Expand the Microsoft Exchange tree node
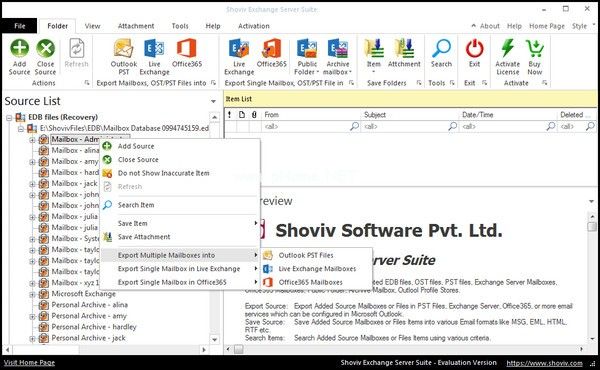Image resolution: width=600 pixels, height=370 pixels. point(33,294)
